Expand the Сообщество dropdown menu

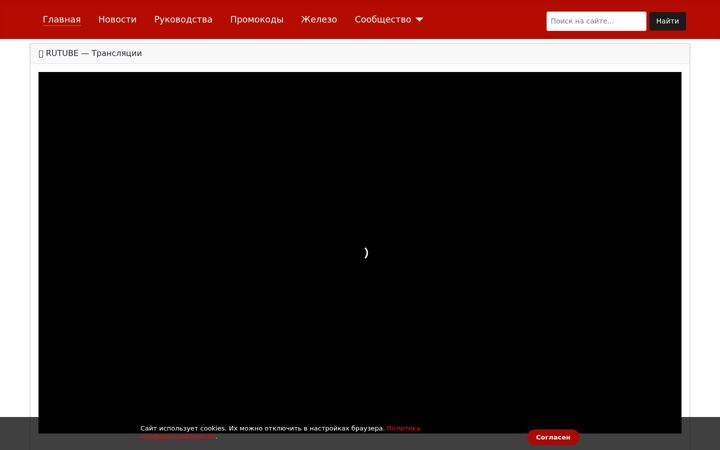[x=388, y=19]
